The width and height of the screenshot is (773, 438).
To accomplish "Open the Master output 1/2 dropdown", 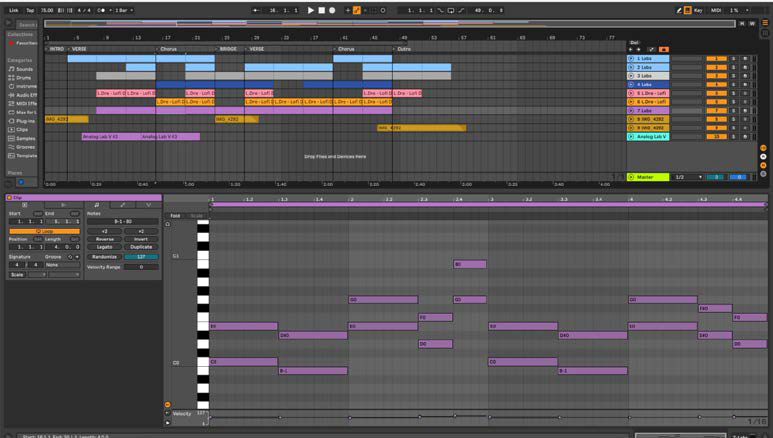I will 680,177.
